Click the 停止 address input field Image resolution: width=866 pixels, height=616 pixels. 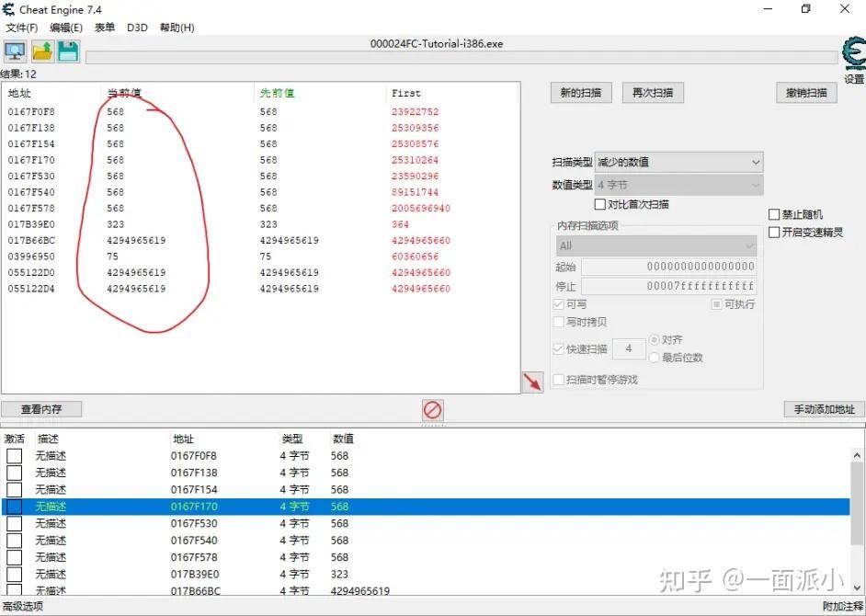click(x=669, y=286)
